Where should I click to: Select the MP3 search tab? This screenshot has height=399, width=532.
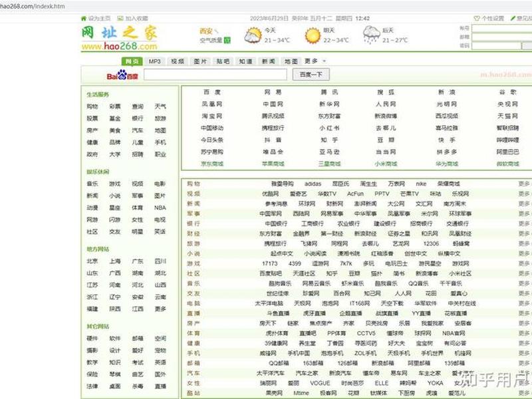coord(155,61)
